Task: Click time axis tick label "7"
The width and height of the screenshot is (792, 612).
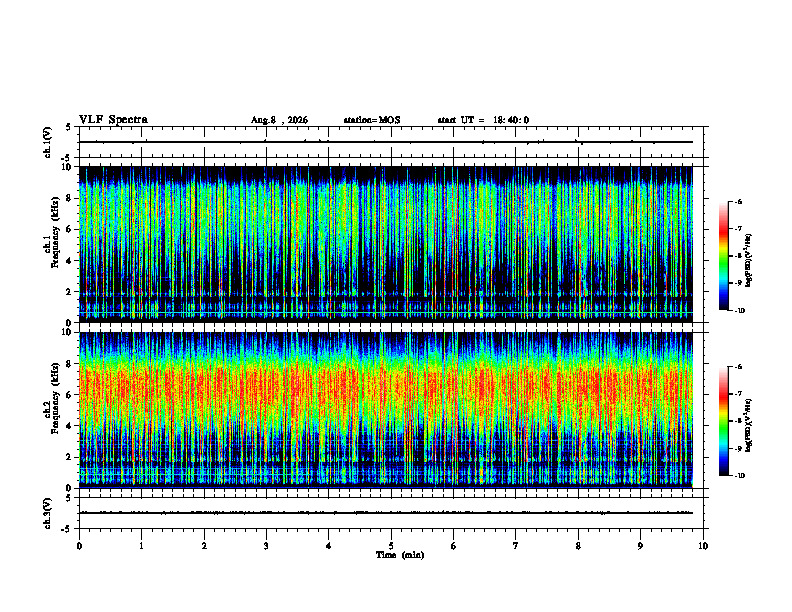Action: [x=516, y=546]
